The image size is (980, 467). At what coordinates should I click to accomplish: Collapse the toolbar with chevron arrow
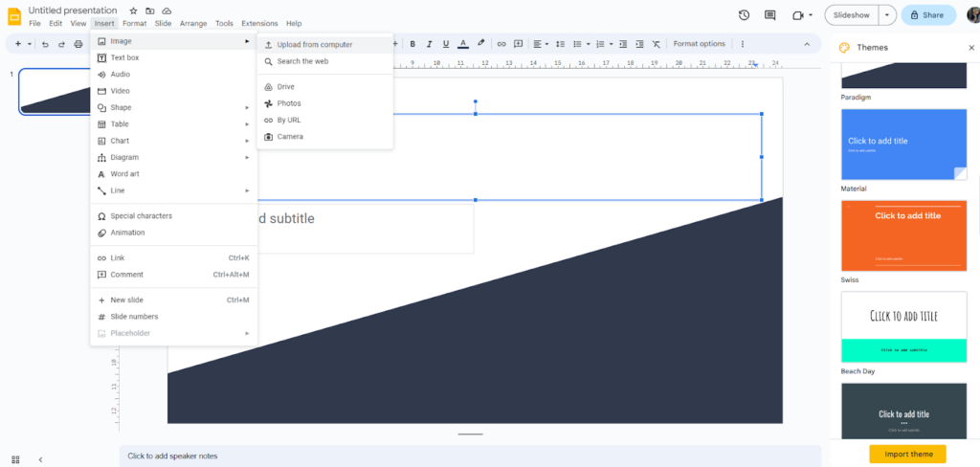[x=806, y=44]
